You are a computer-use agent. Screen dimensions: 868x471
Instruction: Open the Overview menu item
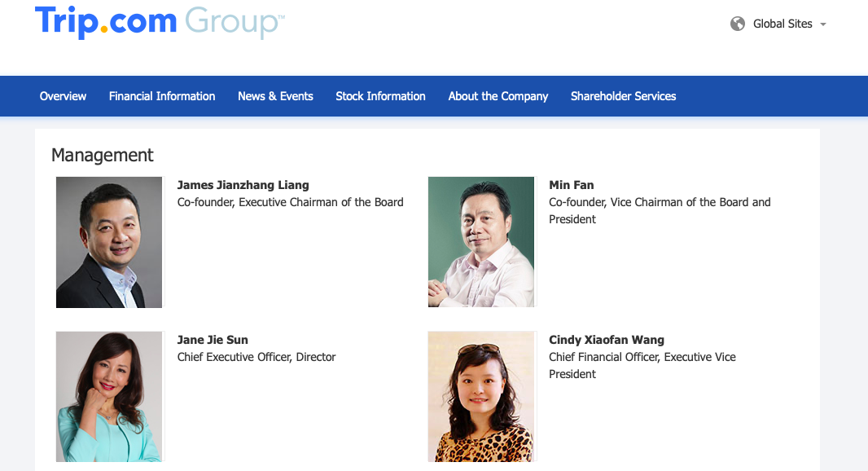tap(63, 96)
